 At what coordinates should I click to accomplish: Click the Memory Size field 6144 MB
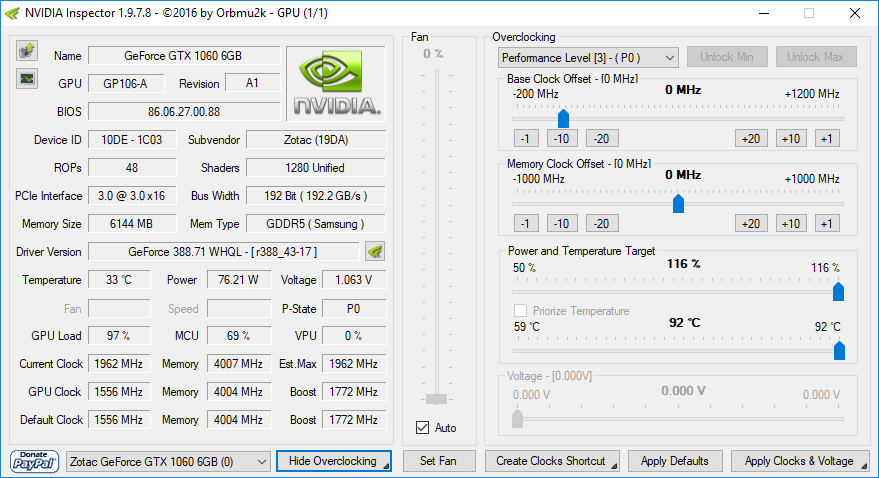tap(132, 224)
